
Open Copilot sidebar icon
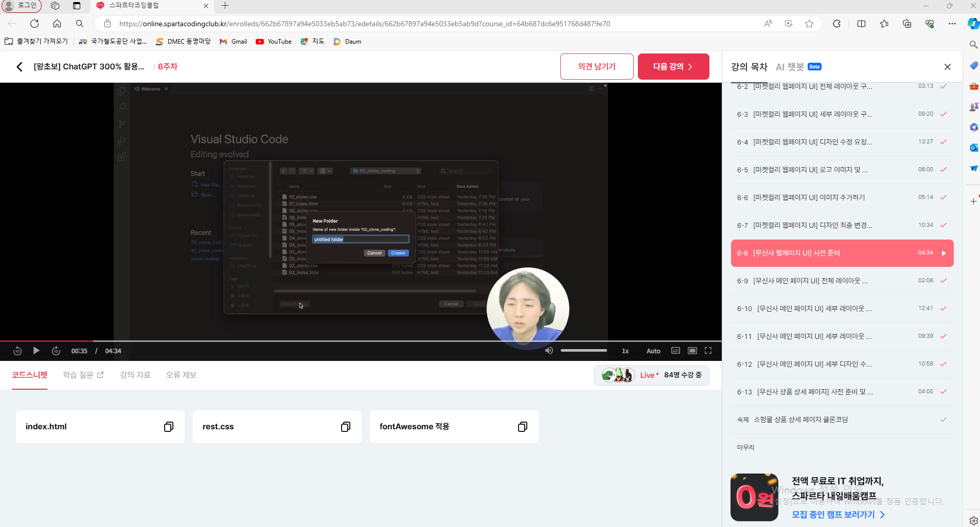(x=973, y=24)
